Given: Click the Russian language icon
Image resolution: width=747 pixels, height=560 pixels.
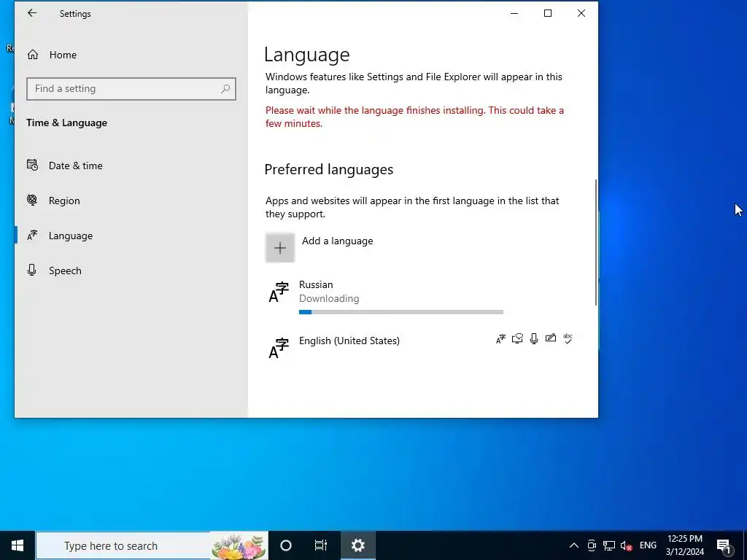Looking at the screenshot, I should (279, 292).
